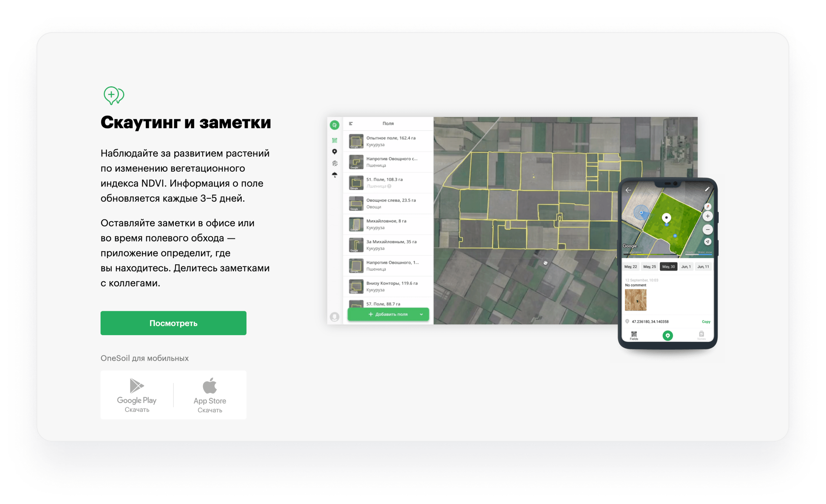This screenshot has height=504, width=826.
Task: Tap the locate-me arrow button
Action: pyautogui.click(x=708, y=242)
